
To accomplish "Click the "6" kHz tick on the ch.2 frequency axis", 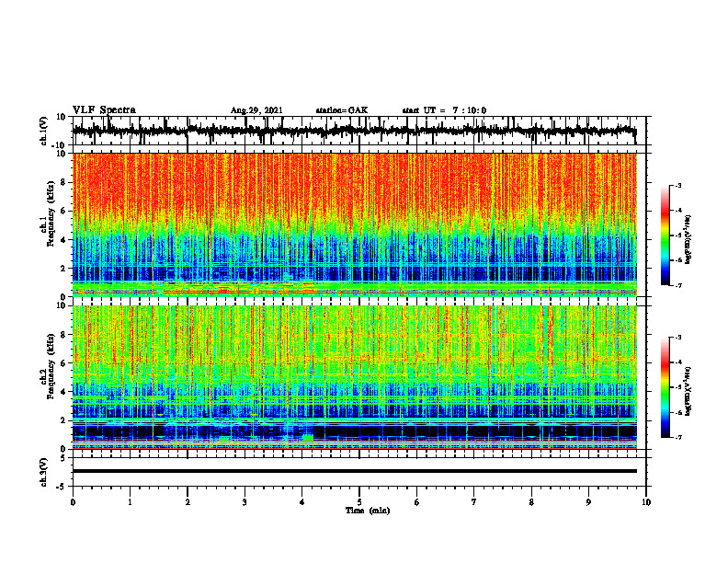I will (x=64, y=363).
